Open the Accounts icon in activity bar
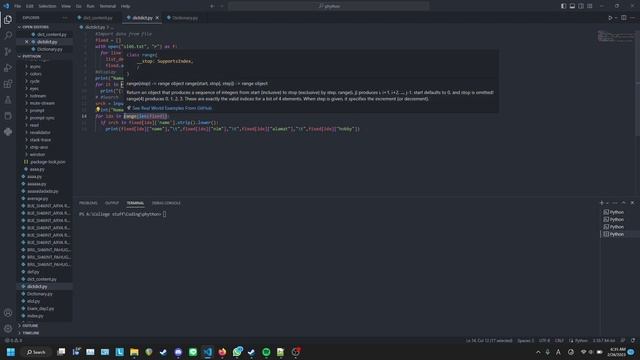This screenshot has width=640, height=360. click(8, 313)
